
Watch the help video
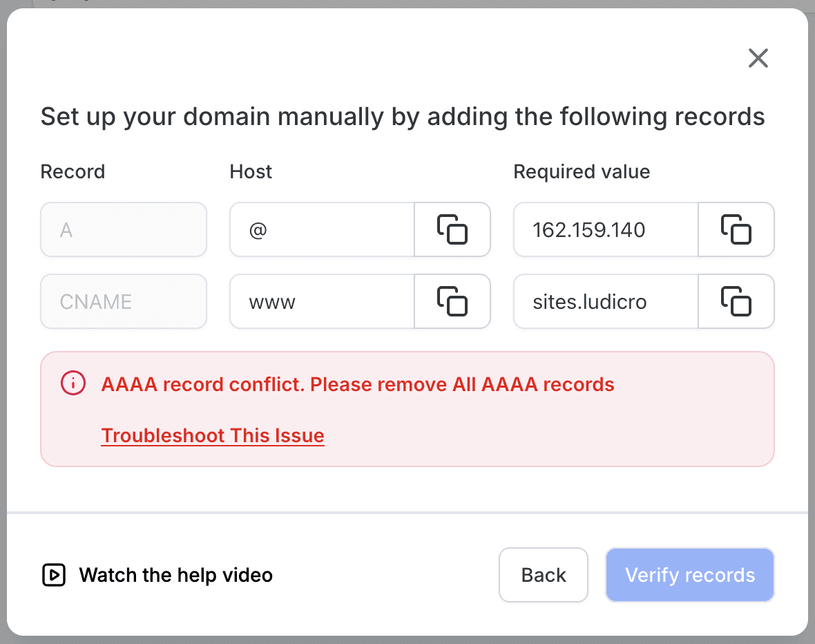click(x=175, y=575)
